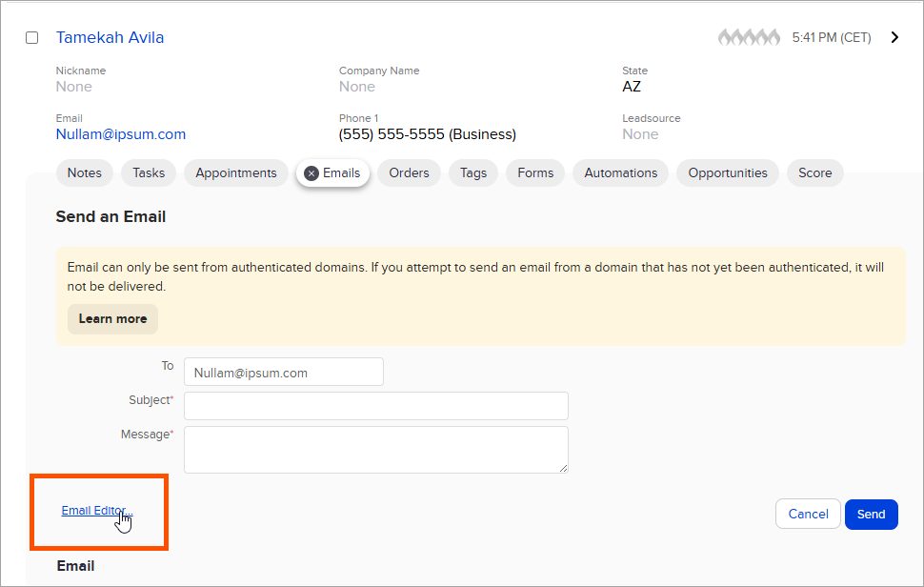Expand contact with right chevron arrow
This screenshot has width=924, height=587.
coord(894,38)
